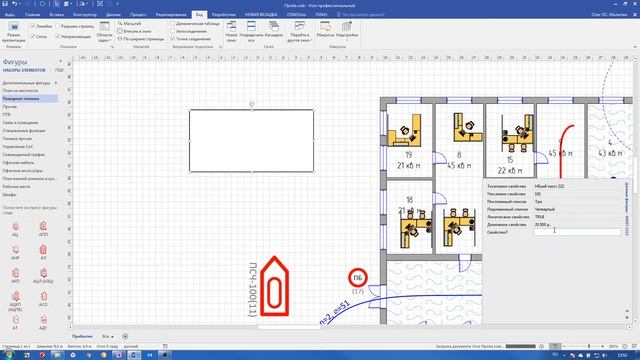This screenshot has height=360, width=640.
Task: Open the File (Файл) menu tab
Action: 9,14
